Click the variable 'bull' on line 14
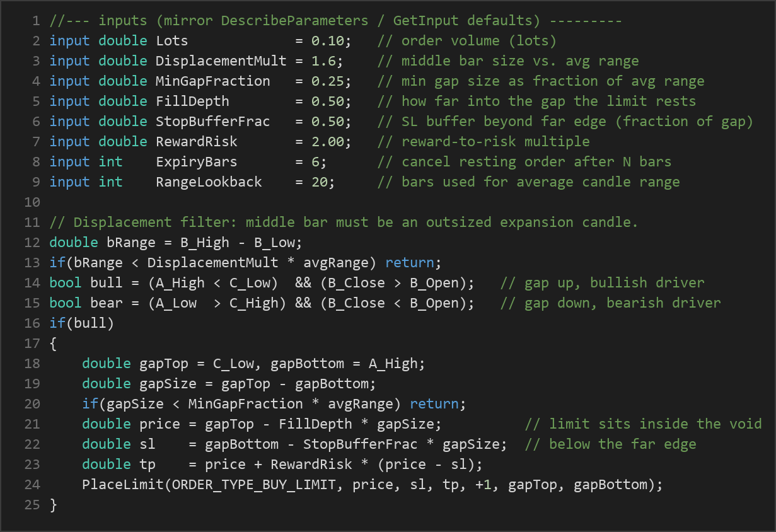Viewport: 776px width, 532px height. [x=107, y=283]
